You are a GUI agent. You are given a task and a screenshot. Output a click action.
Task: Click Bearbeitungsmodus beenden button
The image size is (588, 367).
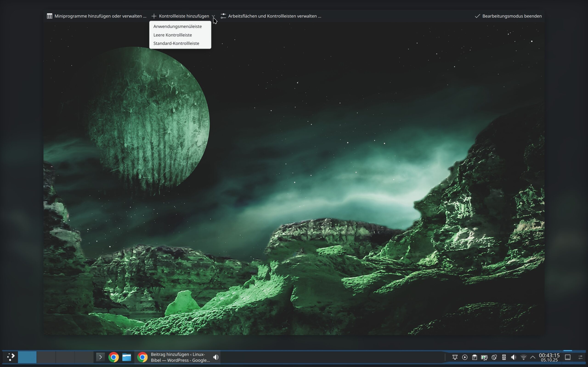[508, 16]
